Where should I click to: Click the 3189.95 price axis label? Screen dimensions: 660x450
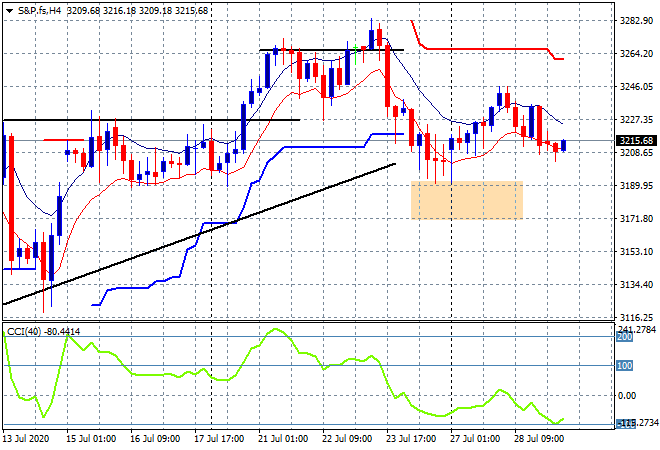coord(636,186)
